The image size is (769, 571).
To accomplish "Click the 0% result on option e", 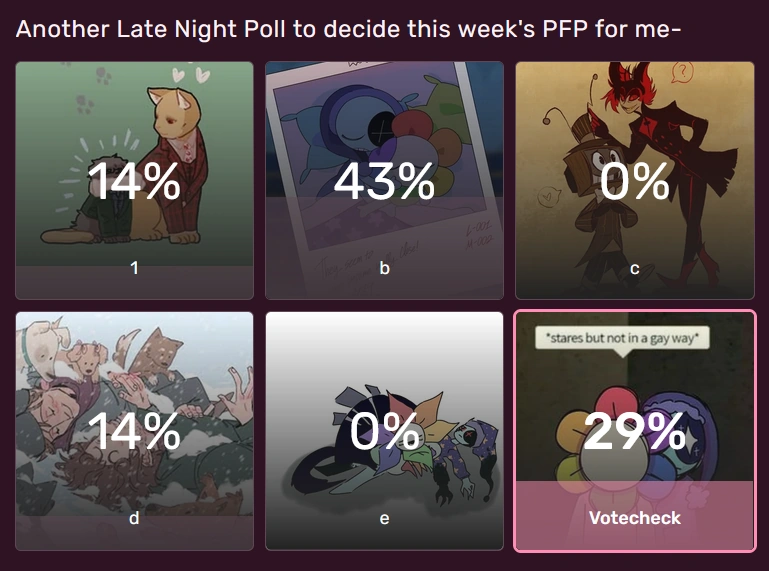I will (384, 432).
